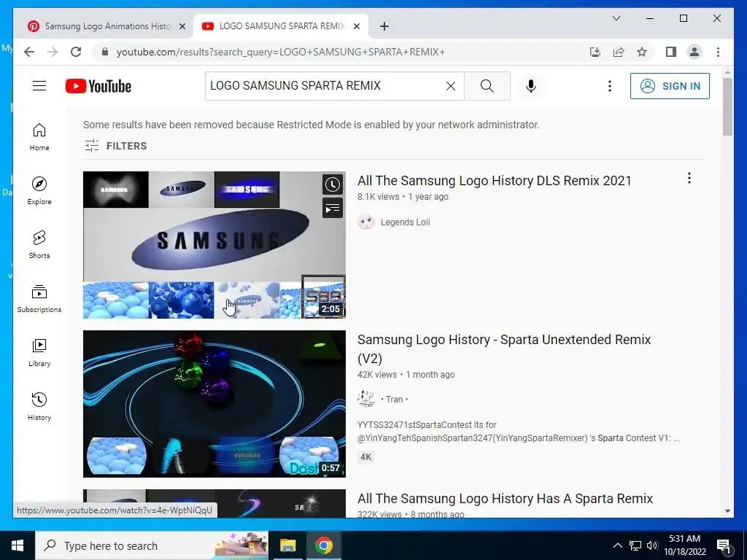This screenshot has height=560, width=747.
Task: Visit Legends Loli channel name
Action: (405, 222)
